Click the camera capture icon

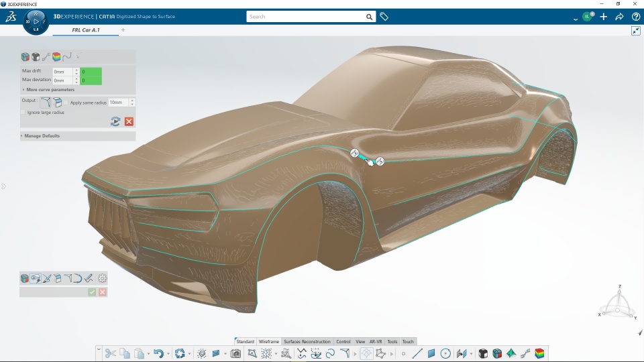pos(235,353)
